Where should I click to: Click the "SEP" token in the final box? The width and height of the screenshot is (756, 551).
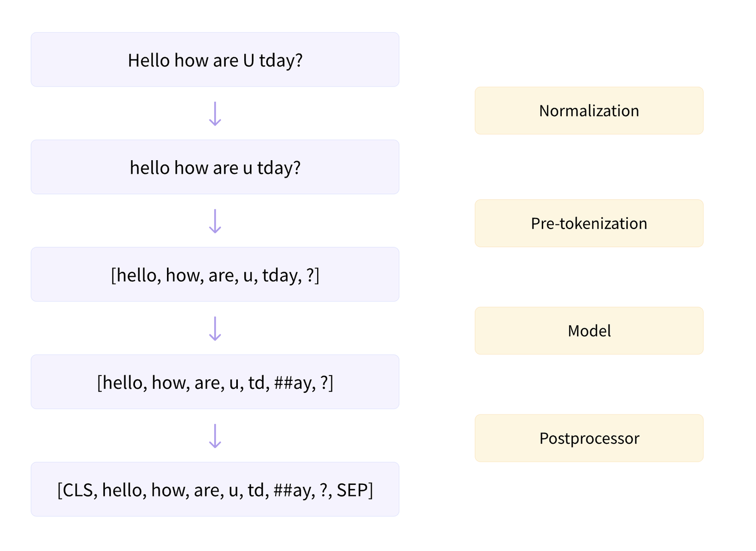352,490
